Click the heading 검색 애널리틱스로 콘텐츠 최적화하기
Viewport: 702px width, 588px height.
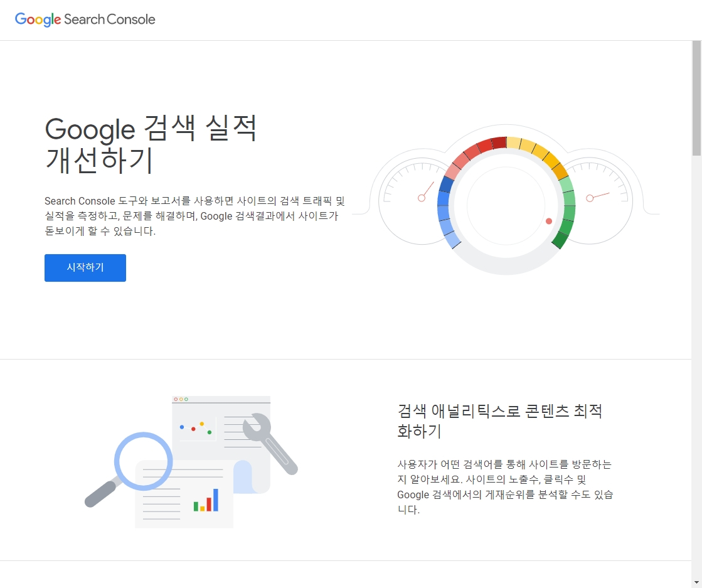pos(499,421)
